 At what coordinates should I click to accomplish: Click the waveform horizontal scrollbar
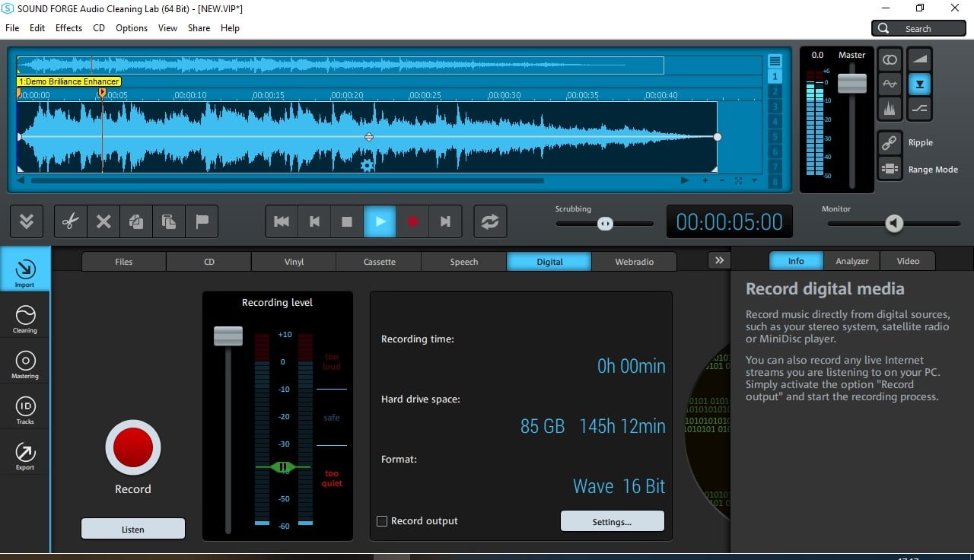point(287,181)
